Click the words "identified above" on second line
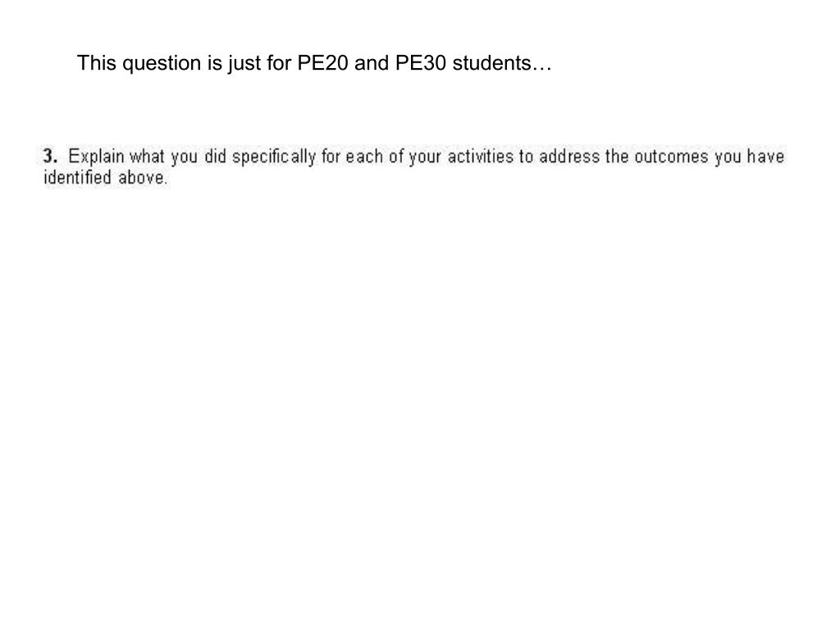This screenshot has height=630, width=840. [106, 177]
